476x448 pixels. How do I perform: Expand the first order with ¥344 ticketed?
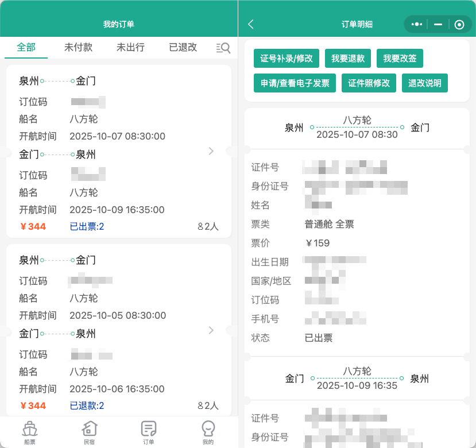[211, 151]
